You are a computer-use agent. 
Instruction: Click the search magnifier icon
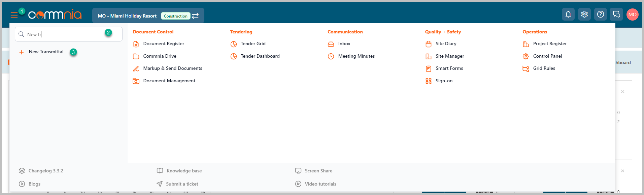pos(21,34)
